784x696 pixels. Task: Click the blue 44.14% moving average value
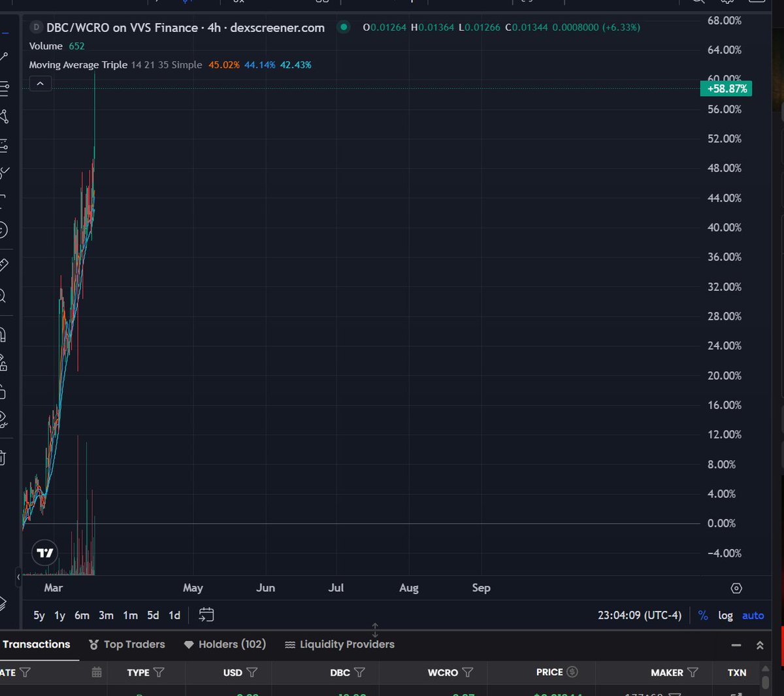[260, 65]
